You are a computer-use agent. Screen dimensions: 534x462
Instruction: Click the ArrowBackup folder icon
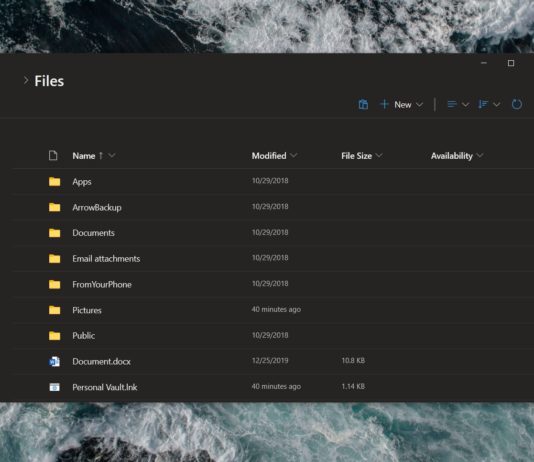point(54,207)
